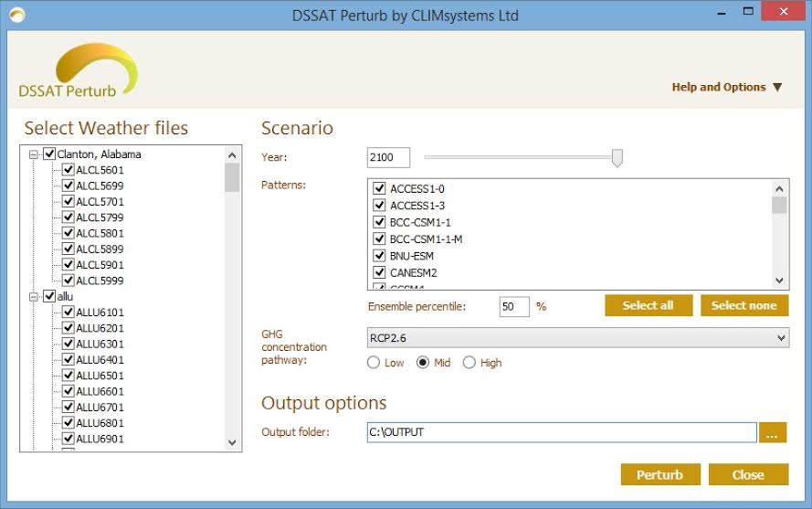Toggle the ALCL5699 weather file checkbox
The height and width of the screenshot is (509, 812).
68,186
